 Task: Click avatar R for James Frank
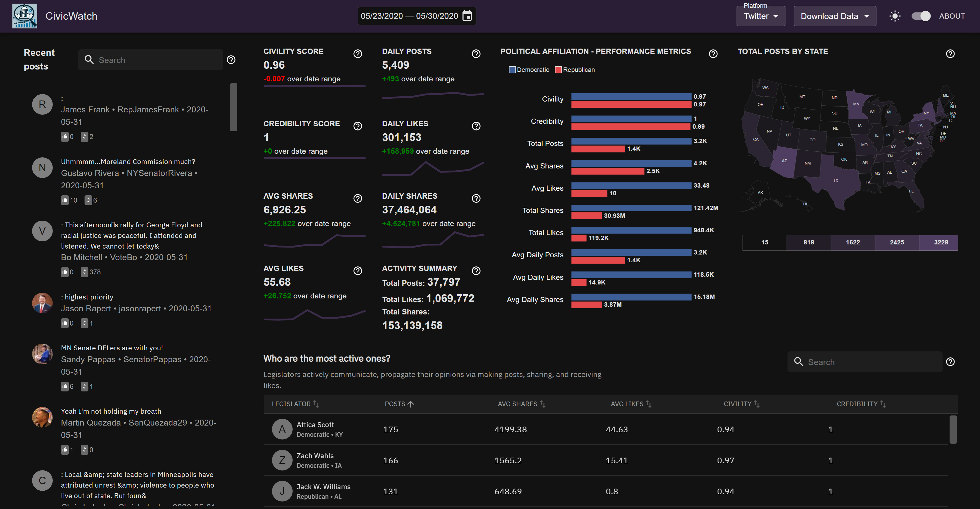point(42,104)
